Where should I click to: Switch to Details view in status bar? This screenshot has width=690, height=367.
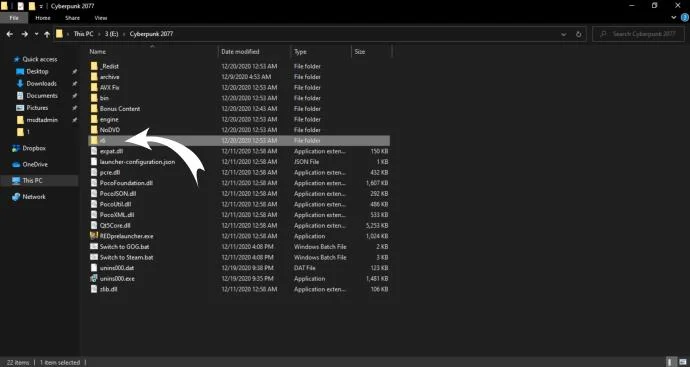pos(671,362)
